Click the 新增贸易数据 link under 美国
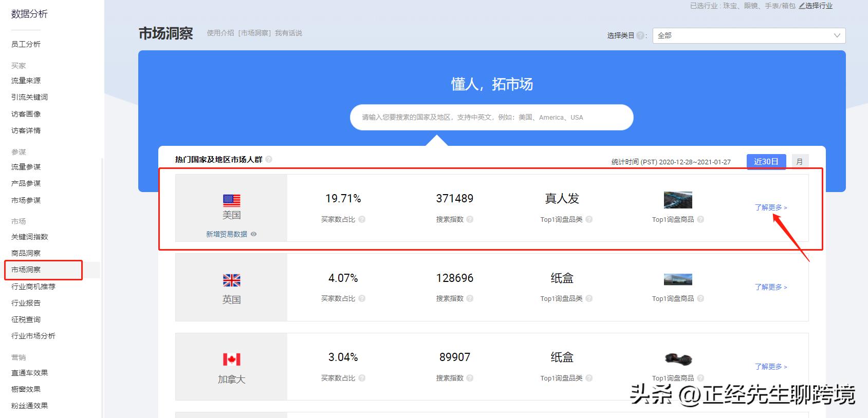Image resolution: width=868 pixels, height=418 pixels. click(x=227, y=234)
